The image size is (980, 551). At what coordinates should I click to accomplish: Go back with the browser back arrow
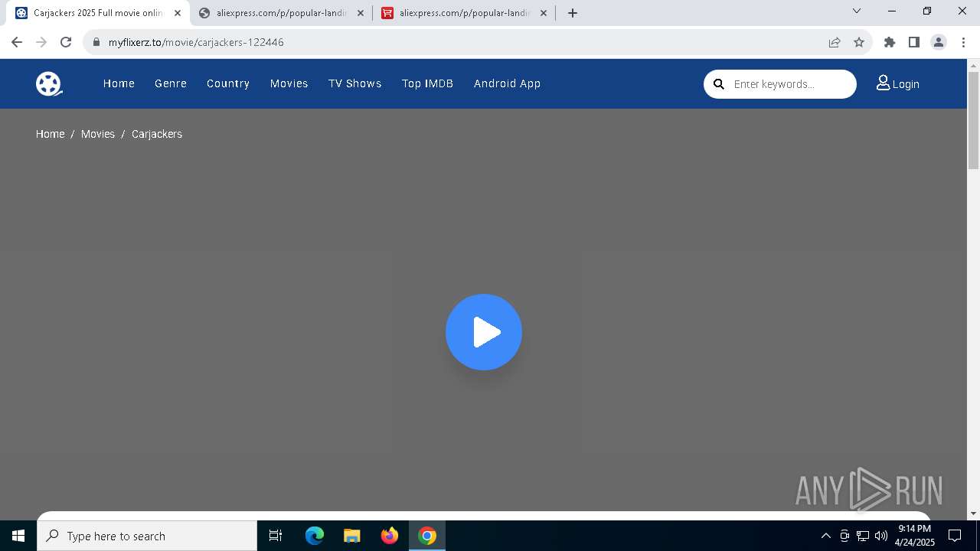pos(17,42)
